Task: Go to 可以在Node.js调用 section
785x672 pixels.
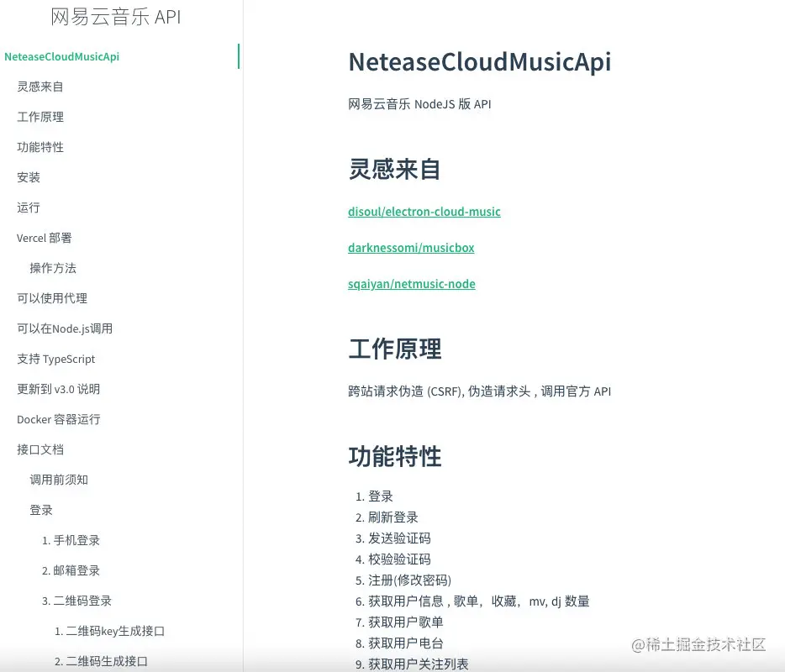Action: tap(65, 328)
